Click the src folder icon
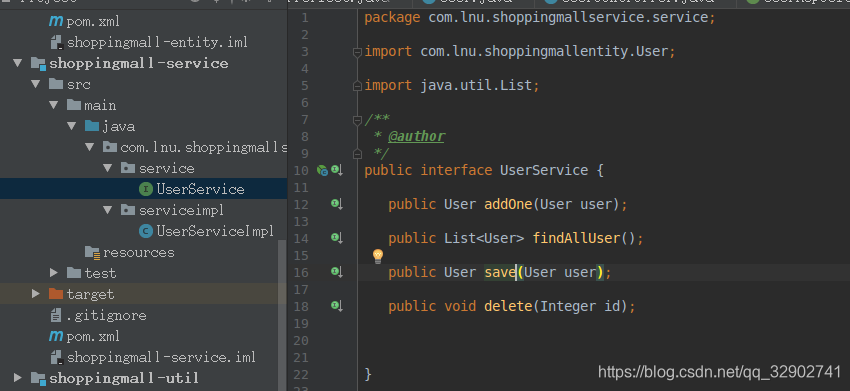 tap(56, 84)
